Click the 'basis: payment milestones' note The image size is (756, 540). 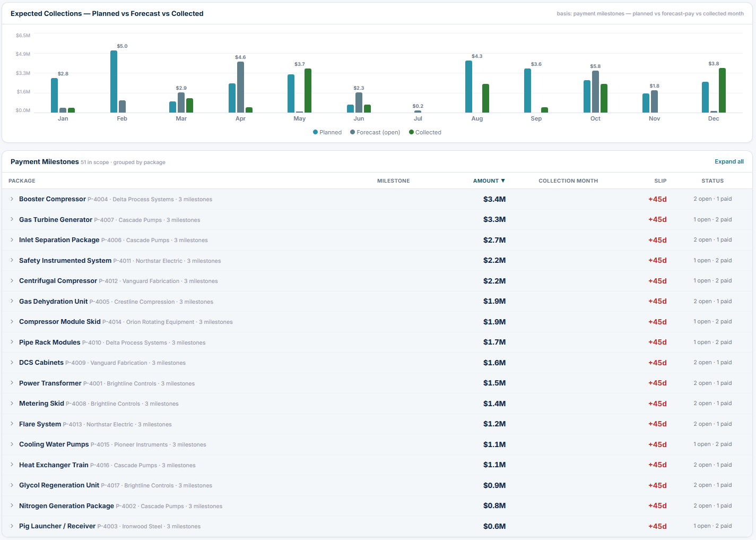coord(650,14)
